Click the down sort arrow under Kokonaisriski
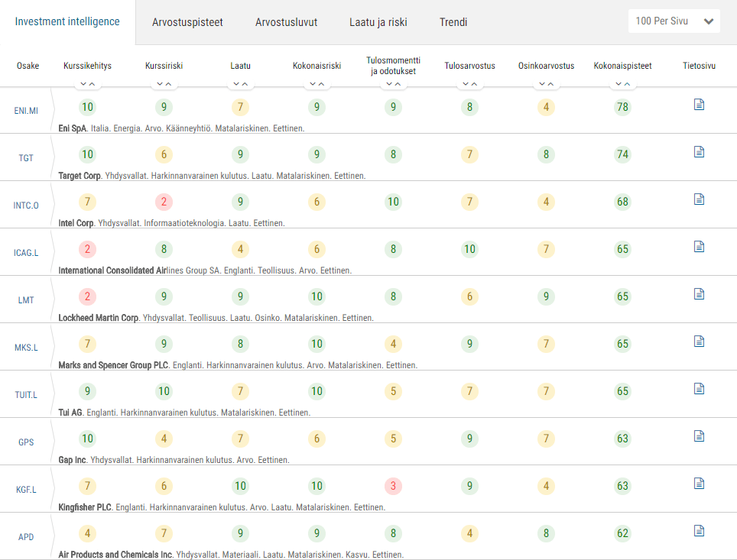Viewport: 737px width, 560px height. click(x=313, y=83)
